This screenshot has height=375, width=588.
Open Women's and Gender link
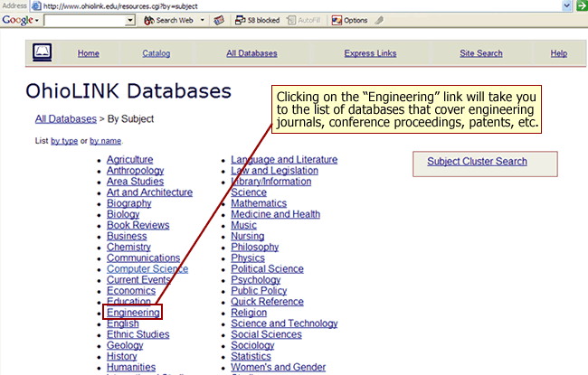279,367
